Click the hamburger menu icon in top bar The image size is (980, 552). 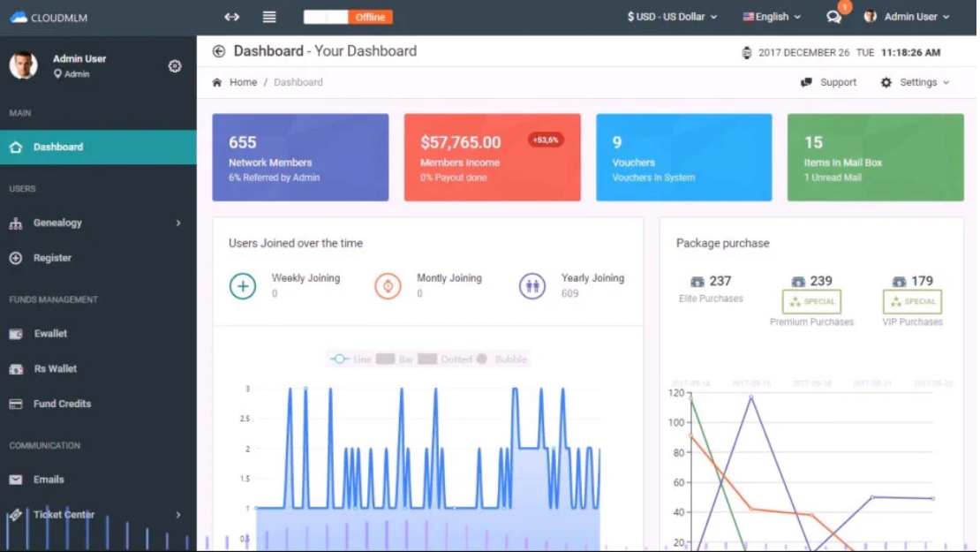[x=269, y=17]
